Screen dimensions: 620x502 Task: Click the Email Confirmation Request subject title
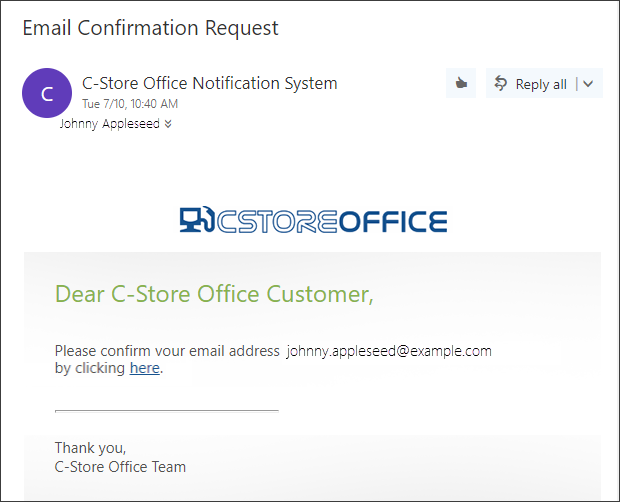coord(151,28)
